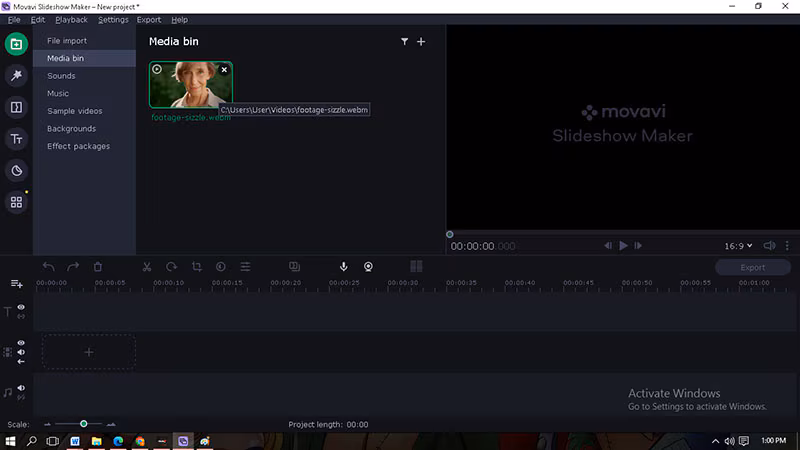Click the Undo arrow on the timeline toolbar
The image size is (800, 450).
pos(48,267)
